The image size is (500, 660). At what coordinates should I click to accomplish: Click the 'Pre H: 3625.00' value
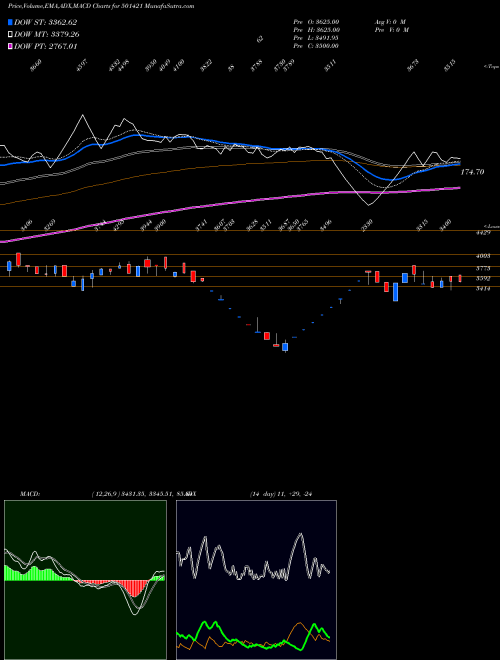[x=316, y=30]
